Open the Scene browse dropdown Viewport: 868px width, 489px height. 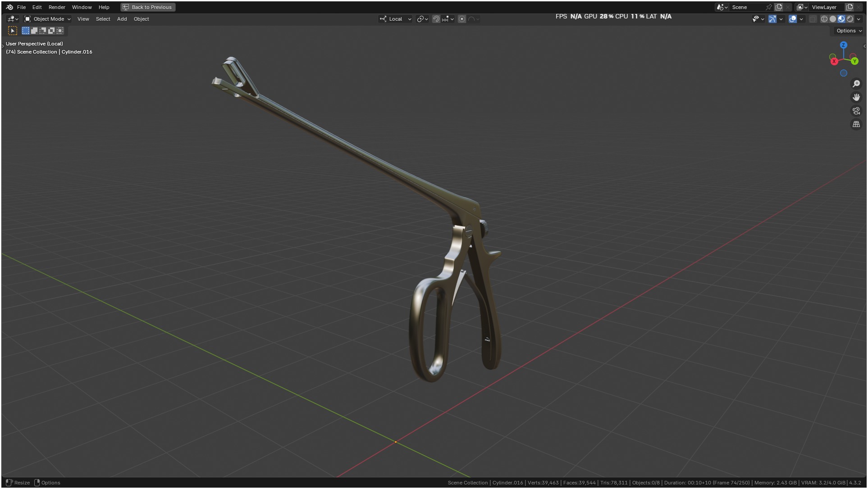722,7
